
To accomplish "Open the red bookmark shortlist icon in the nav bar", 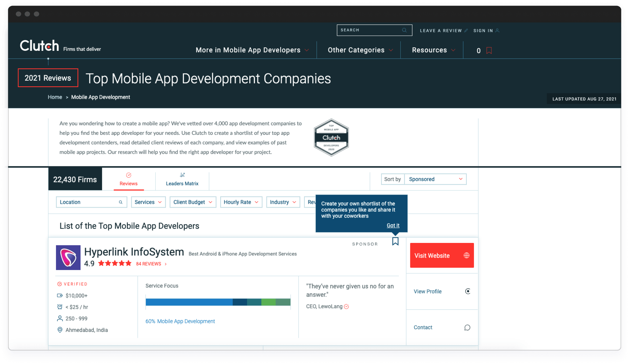I will click(x=489, y=50).
